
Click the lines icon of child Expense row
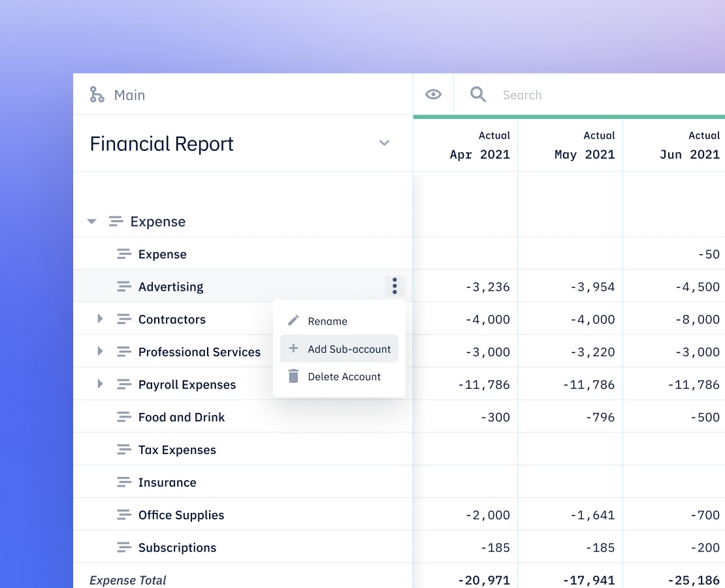click(124, 253)
